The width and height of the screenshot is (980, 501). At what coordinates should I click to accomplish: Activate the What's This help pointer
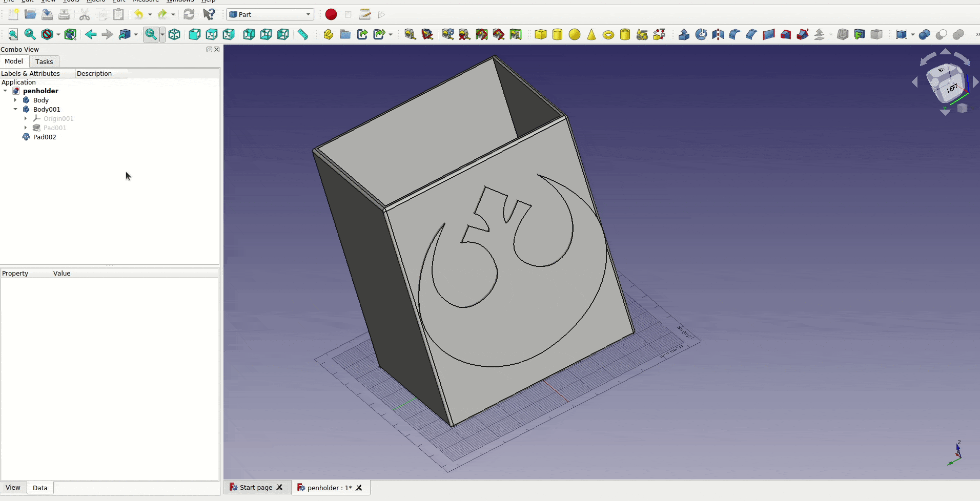tap(209, 14)
